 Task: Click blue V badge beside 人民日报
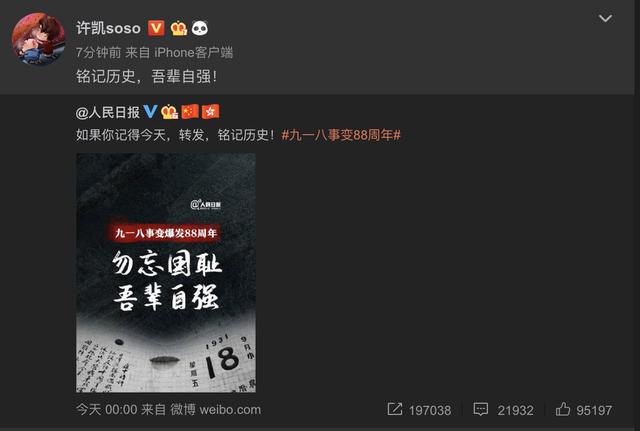150,111
